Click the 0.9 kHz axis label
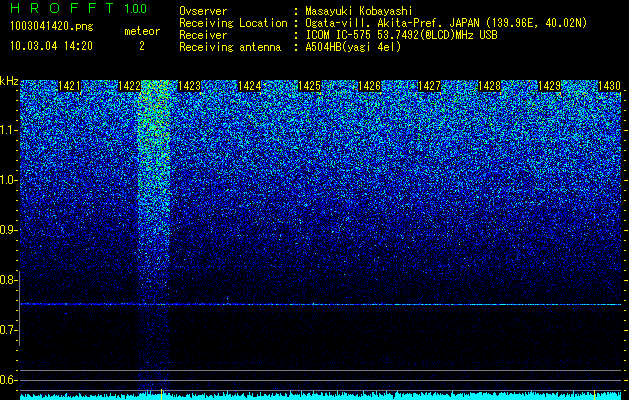The height and width of the screenshot is (400, 629). [x=8, y=230]
